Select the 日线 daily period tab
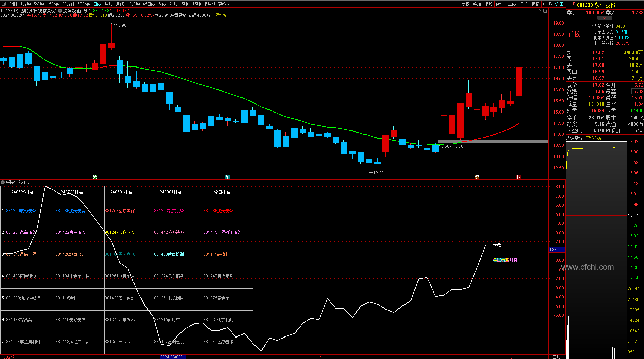Image resolution: width=644 pixels, height=359 pixels. click(x=97, y=4)
